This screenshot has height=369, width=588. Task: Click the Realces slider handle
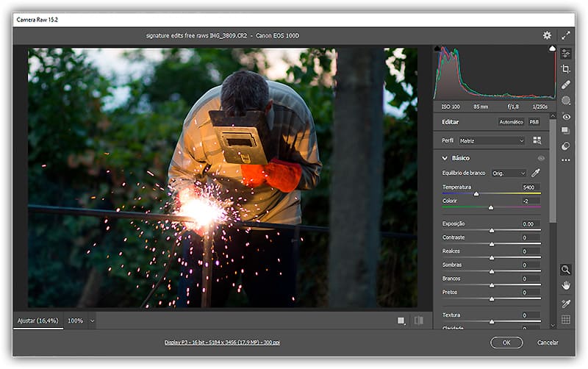coord(492,258)
